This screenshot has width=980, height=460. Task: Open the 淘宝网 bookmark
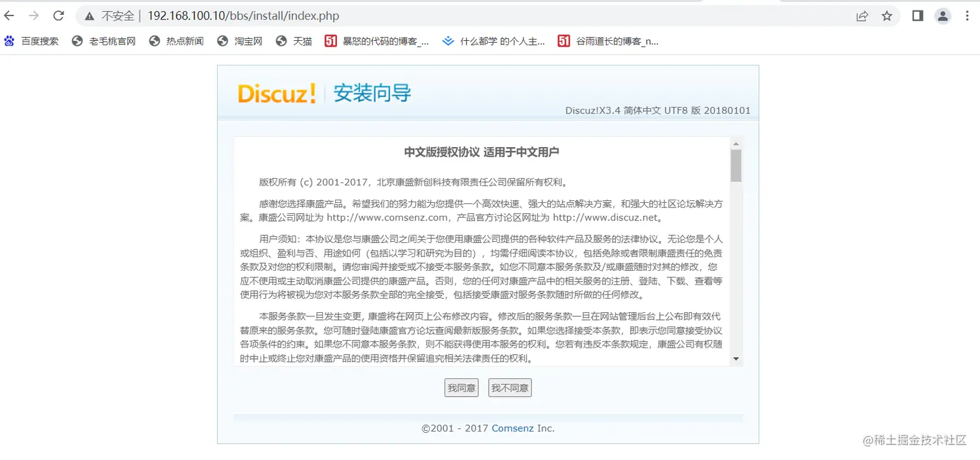tap(240, 41)
